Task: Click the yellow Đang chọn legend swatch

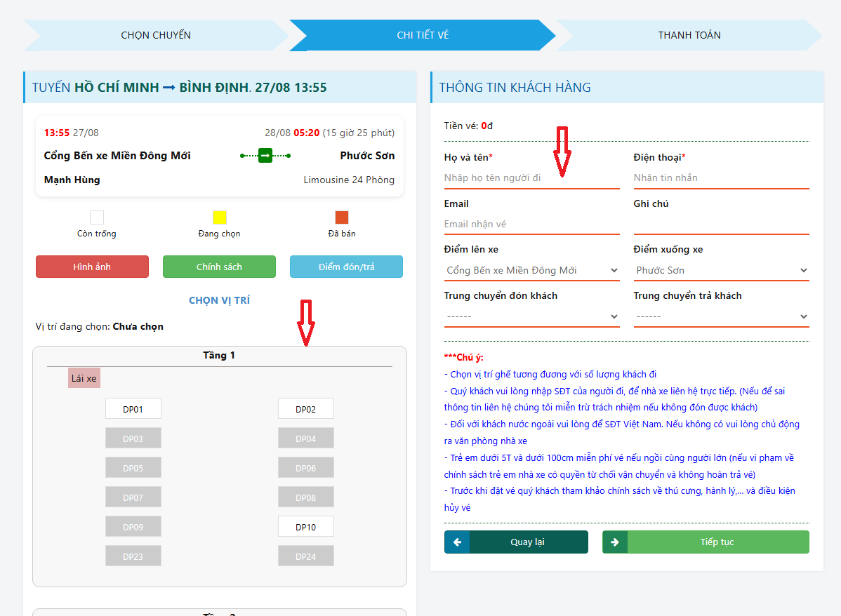Action: click(x=219, y=217)
